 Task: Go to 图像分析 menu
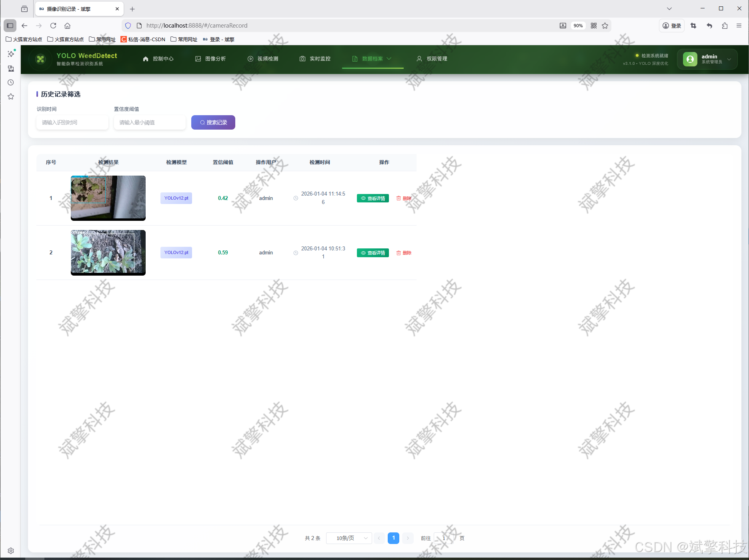pyautogui.click(x=210, y=59)
